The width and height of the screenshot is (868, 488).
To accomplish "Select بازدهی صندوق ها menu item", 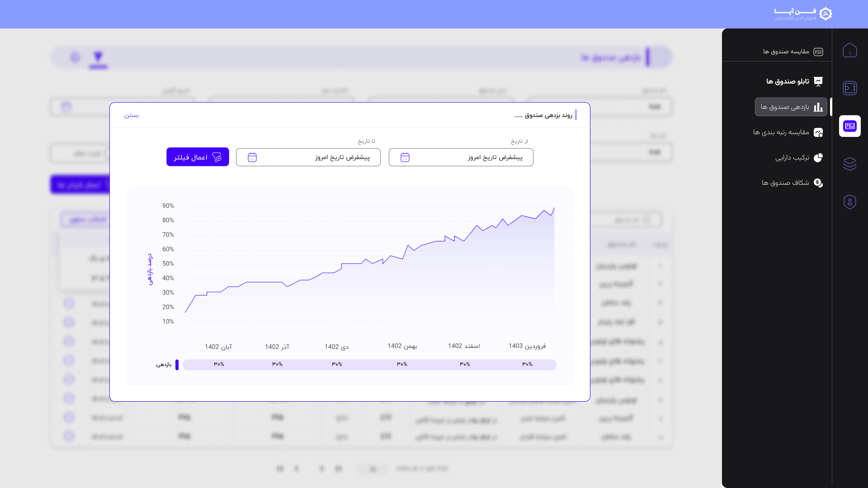I will (791, 107).
